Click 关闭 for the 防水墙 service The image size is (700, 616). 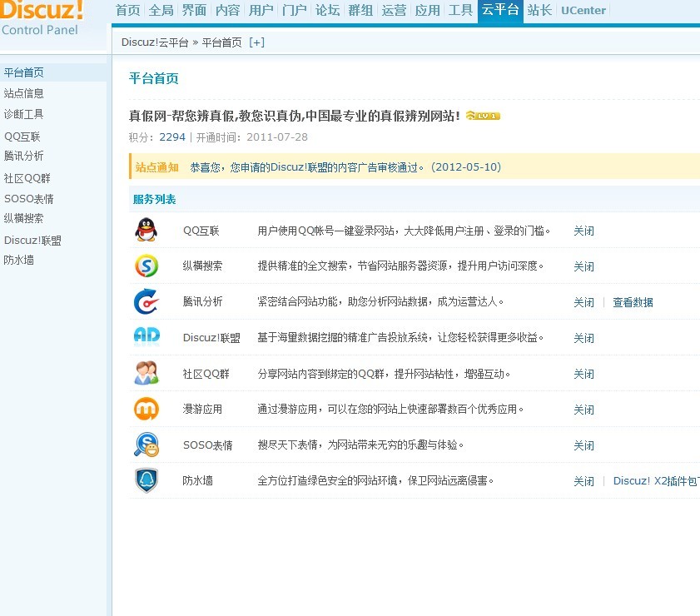click(x=584, y=481)
